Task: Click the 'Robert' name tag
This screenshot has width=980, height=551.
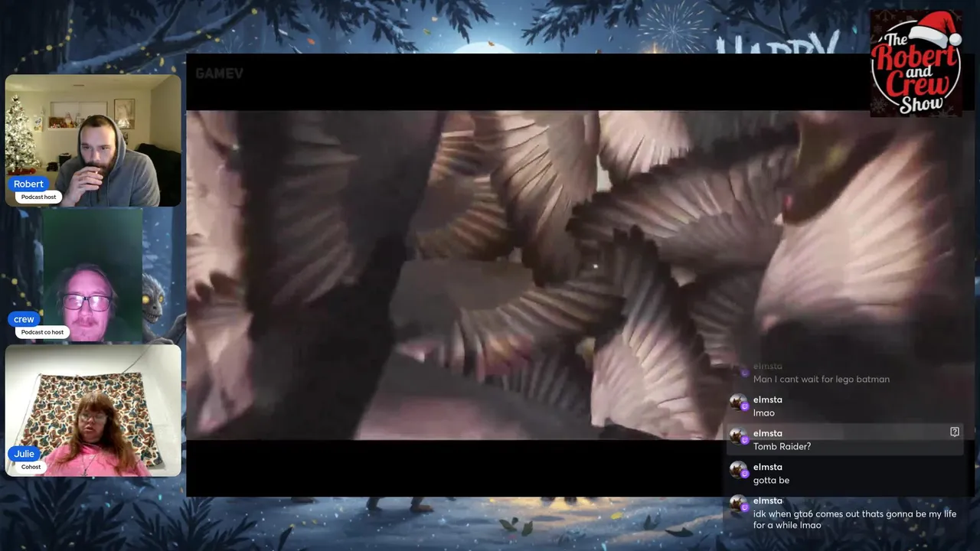Action: click(x=28, y=184)
